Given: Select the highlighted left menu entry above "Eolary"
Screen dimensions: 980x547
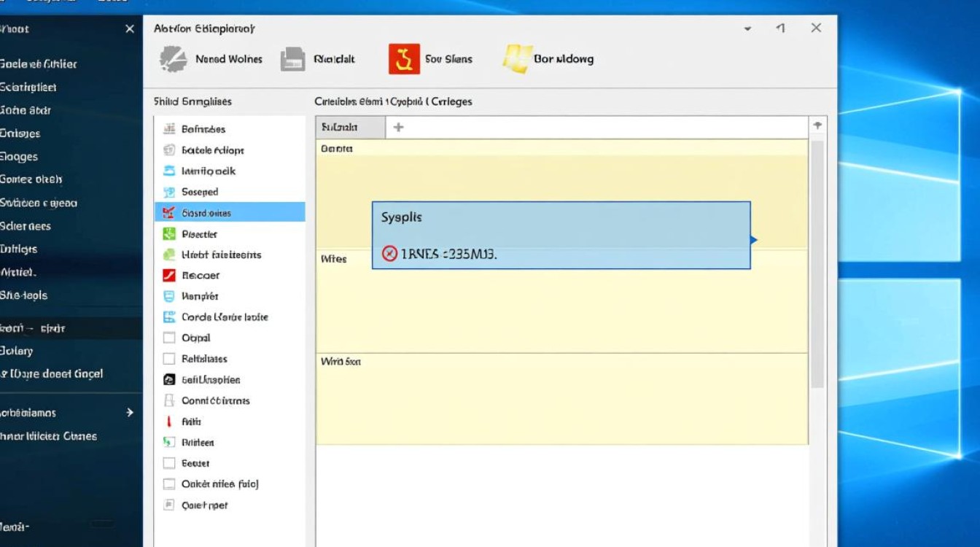Looking at the screenshot, I should coord(71,328).
